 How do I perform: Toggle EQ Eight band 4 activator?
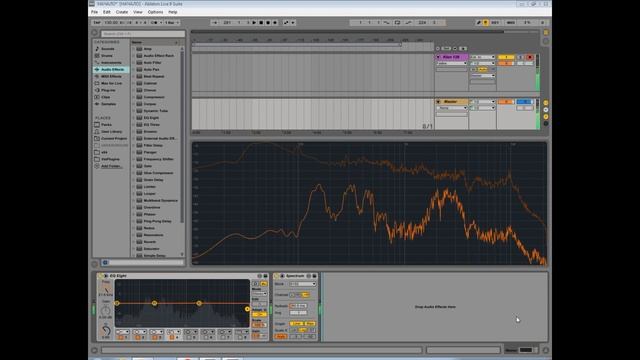[x=172, y=338]
